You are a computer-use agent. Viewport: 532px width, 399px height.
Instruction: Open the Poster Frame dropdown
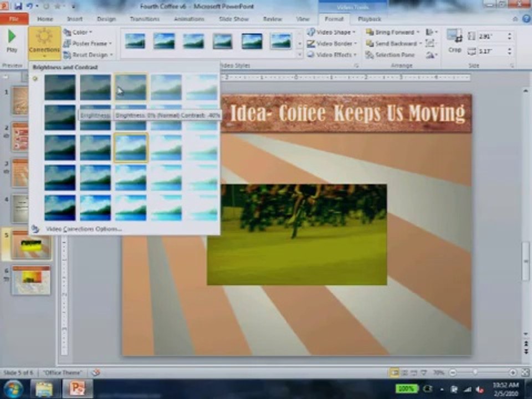tap(88, 43)
